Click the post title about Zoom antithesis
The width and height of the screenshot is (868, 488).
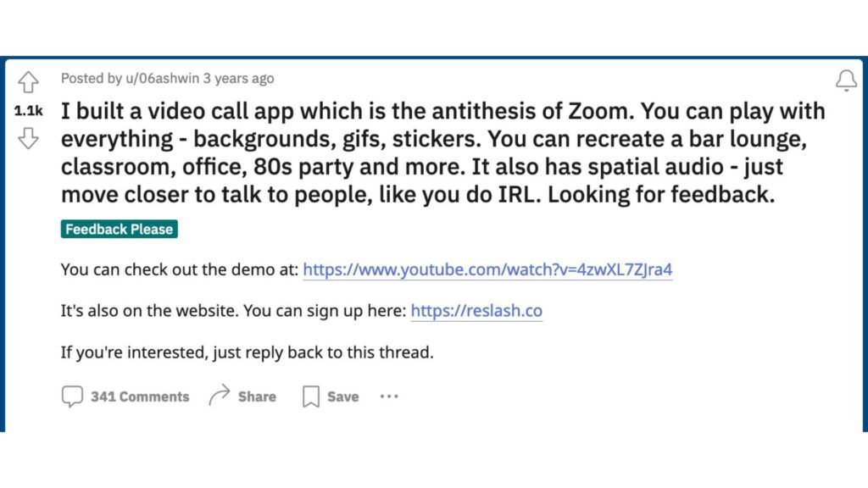point(442,152)
